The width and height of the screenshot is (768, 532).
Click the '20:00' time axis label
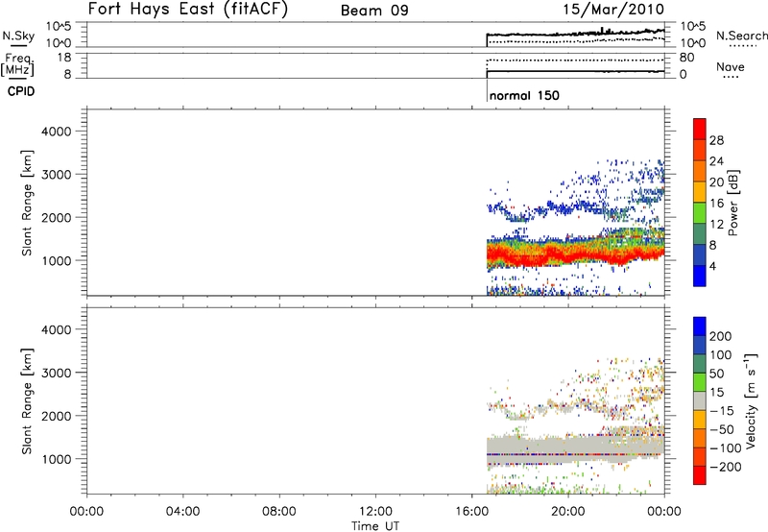tap(568, 512)
